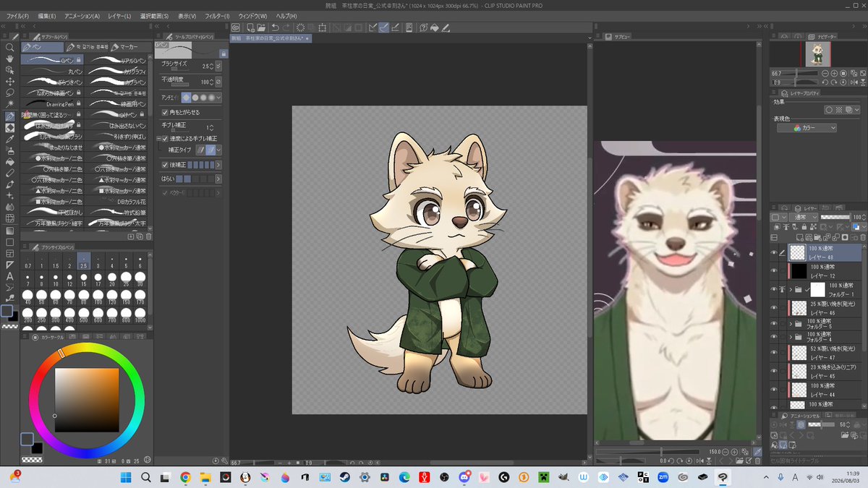Image resolution: width=868 pixels, height=488 pixels.
Task: Expand はらい settings arrow
Action: [219, 179]
